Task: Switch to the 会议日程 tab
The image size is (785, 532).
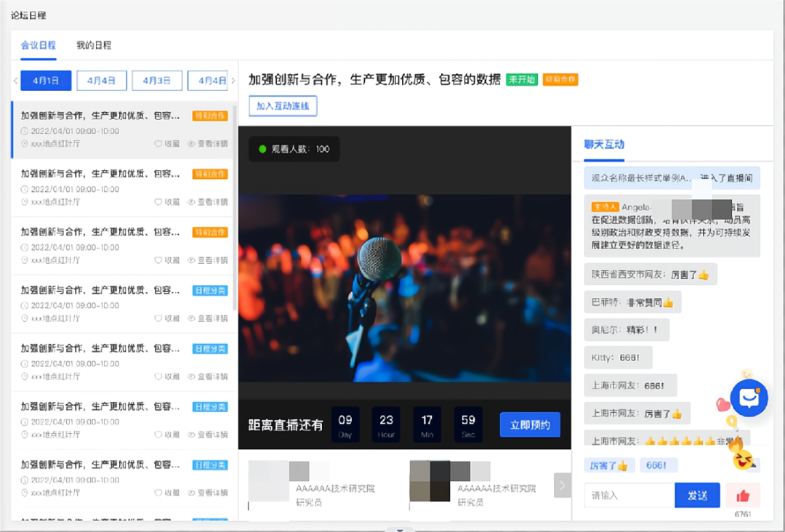Action: click(x=38, y=45)
